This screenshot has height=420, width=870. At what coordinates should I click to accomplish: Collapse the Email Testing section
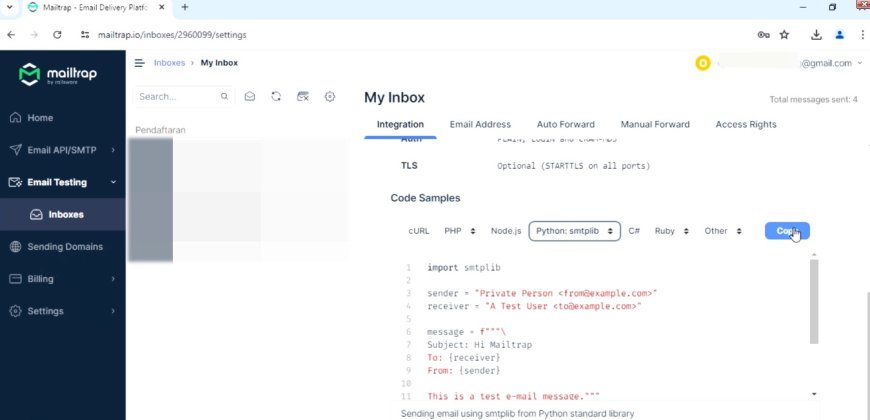[63, 182]
